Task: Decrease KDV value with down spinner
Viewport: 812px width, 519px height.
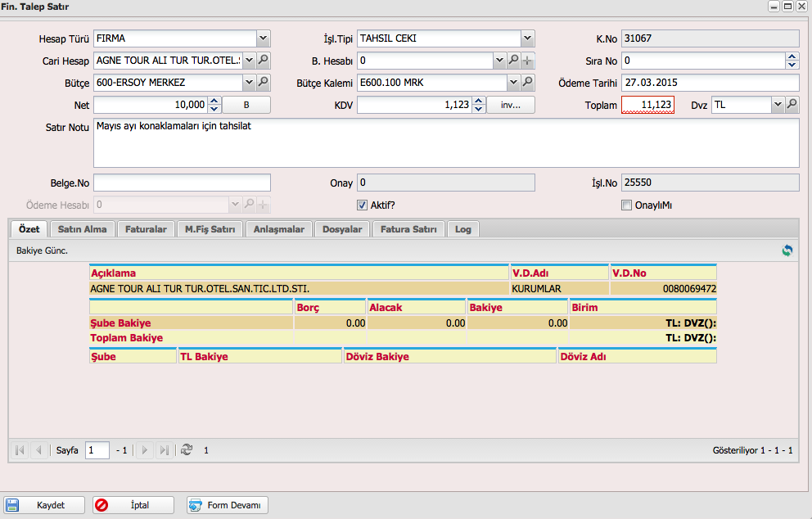Action: pos(479,109)
